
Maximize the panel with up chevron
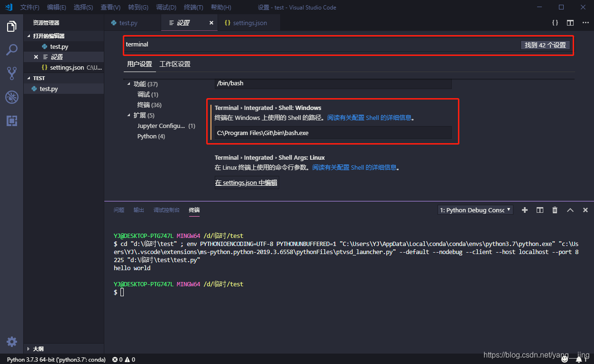coord(570,210)
